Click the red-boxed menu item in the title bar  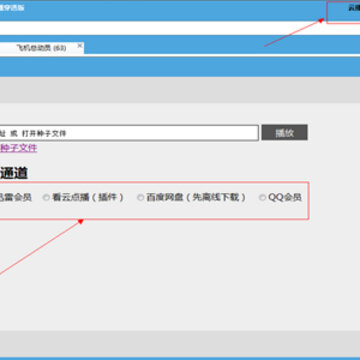[x=343, y=13]
